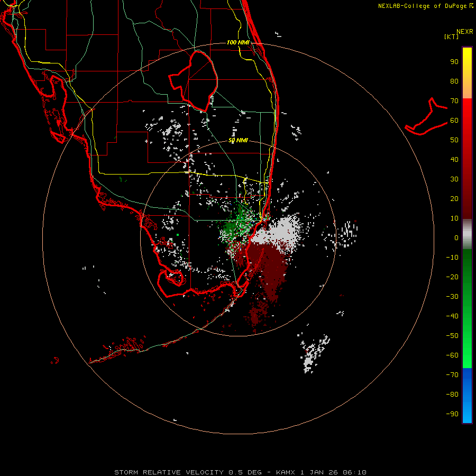Click the gray zero-velocity segment of the color bar

click(x=467, y=234)
